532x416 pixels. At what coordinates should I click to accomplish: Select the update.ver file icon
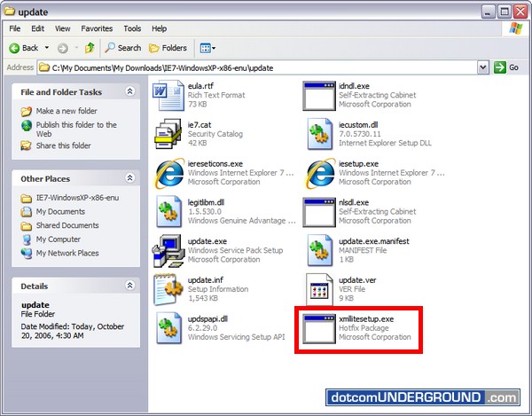click(x=319, y=289)
